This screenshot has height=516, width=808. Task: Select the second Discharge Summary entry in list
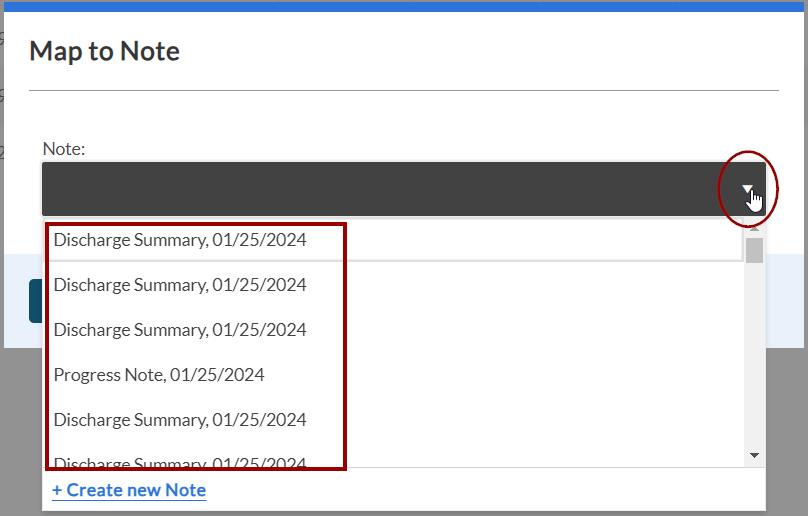tap(180, 285)
